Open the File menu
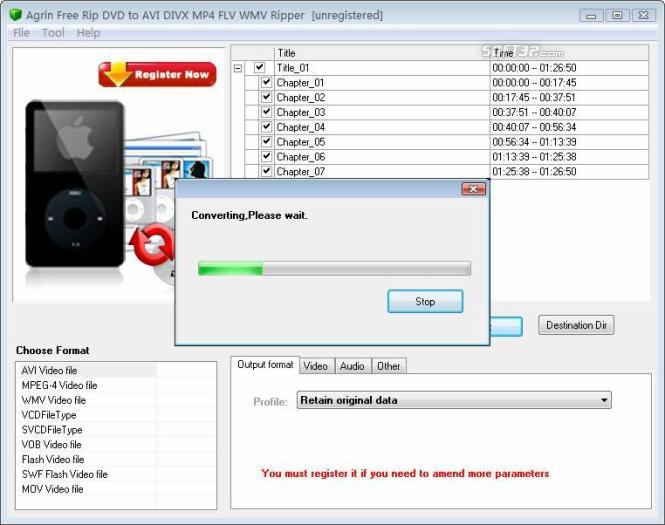The height and width of the screenshot is (525, 665). pyautogui.click(x=21, y=33)
